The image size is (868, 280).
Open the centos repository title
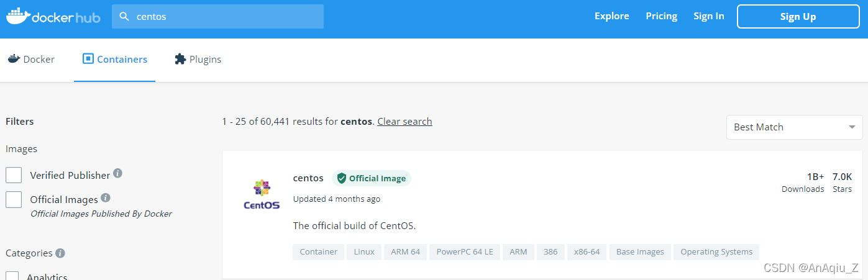[x=308, y=178]
